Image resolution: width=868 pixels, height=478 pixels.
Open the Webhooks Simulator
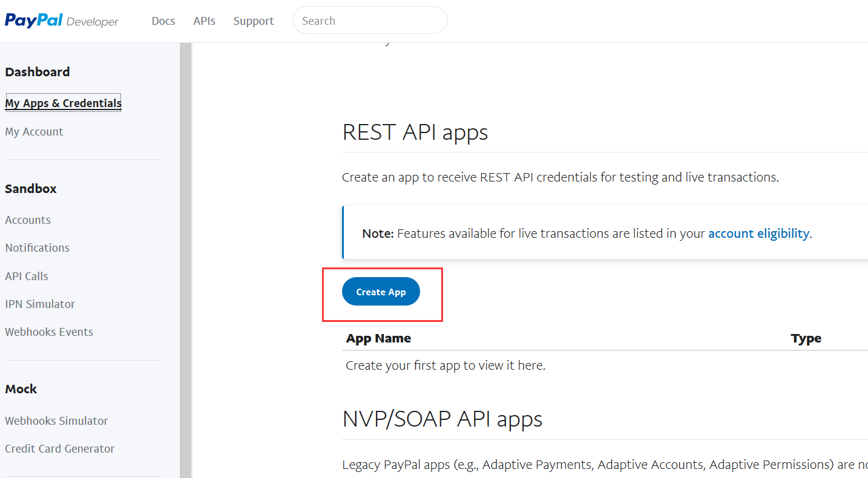[56, 421]
